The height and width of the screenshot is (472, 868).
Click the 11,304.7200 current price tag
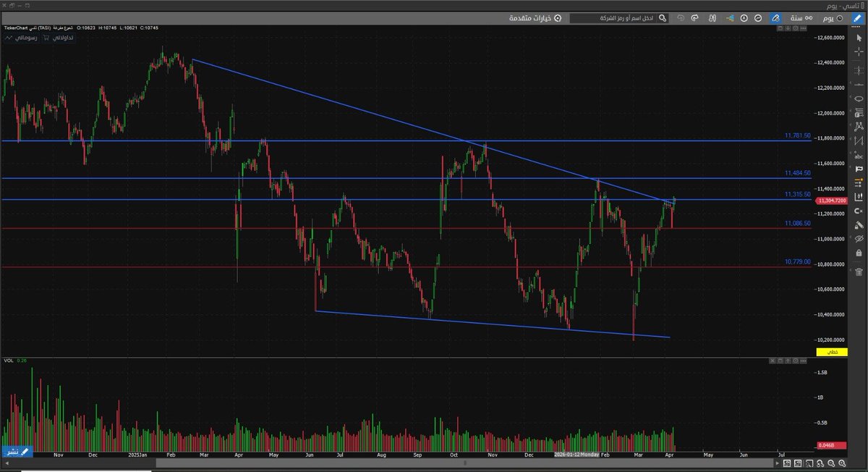point(830,201)
